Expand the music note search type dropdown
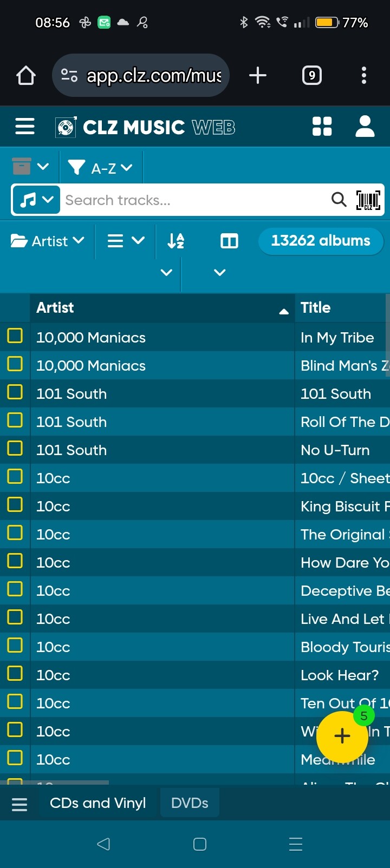Viewport: 390px width, 868px height. click(x=36, y=200)
